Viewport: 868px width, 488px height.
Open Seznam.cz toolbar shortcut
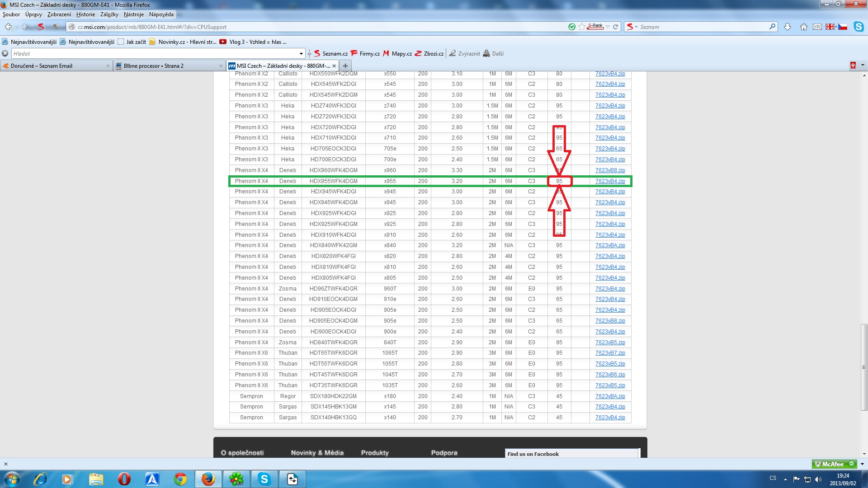[330, 53]
